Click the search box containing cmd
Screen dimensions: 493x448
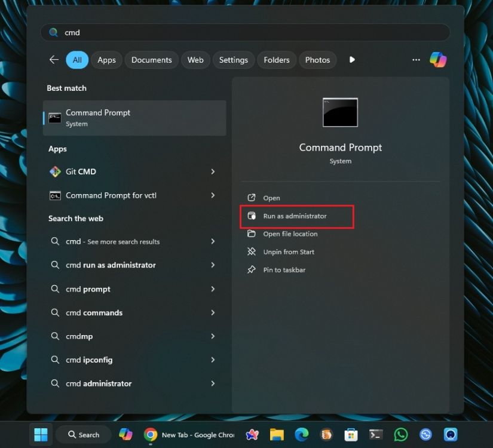coord(245,32)
